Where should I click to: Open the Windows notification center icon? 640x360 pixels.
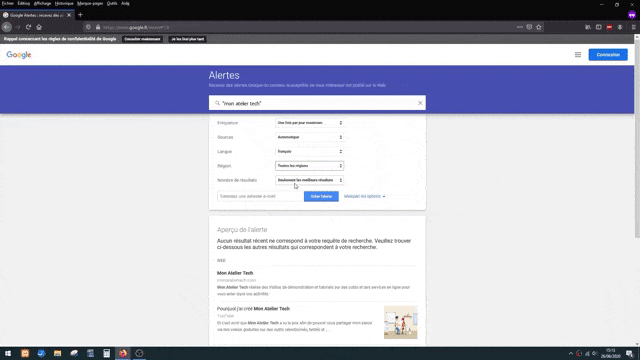[x=630, y=353]
